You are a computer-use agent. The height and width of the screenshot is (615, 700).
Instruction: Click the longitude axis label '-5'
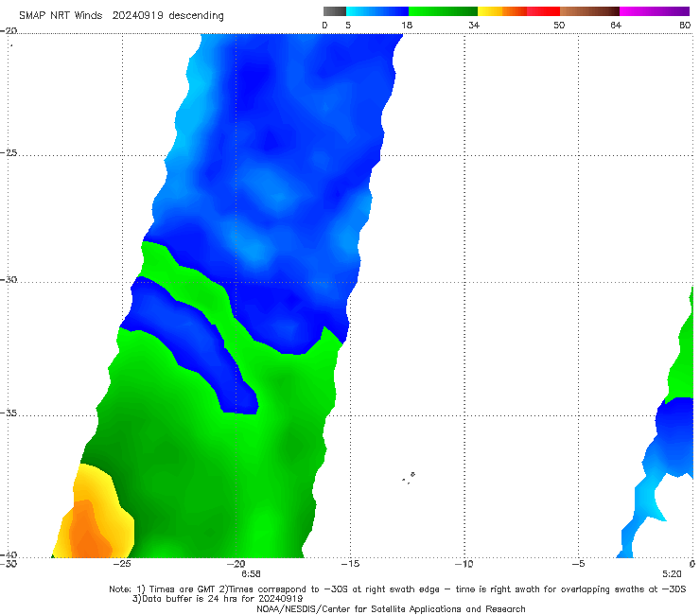[578, 564]
